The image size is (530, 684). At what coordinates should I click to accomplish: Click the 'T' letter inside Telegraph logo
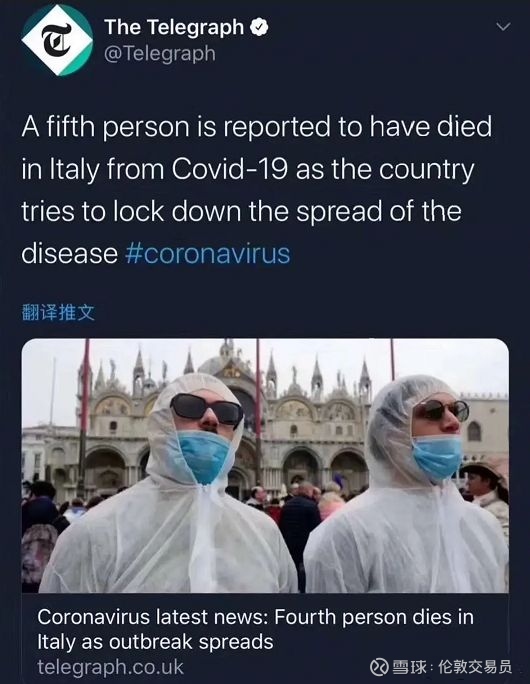(57, 40)
